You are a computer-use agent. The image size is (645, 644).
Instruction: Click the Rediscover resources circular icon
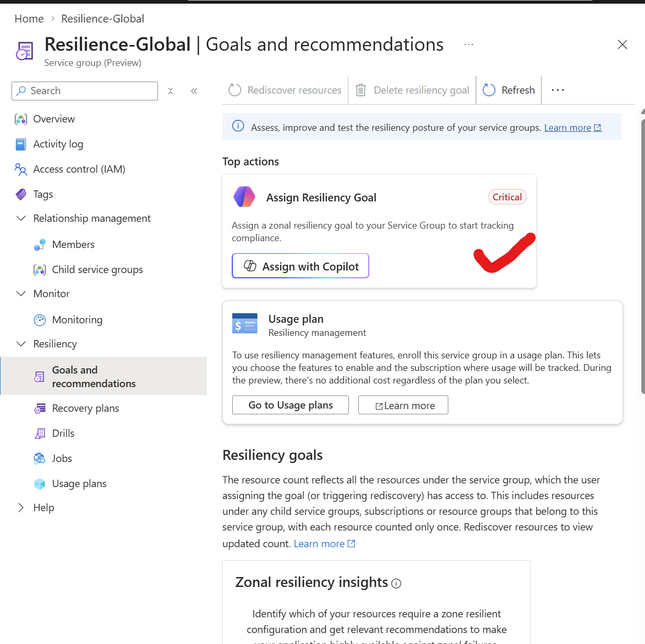coord(235,90)
